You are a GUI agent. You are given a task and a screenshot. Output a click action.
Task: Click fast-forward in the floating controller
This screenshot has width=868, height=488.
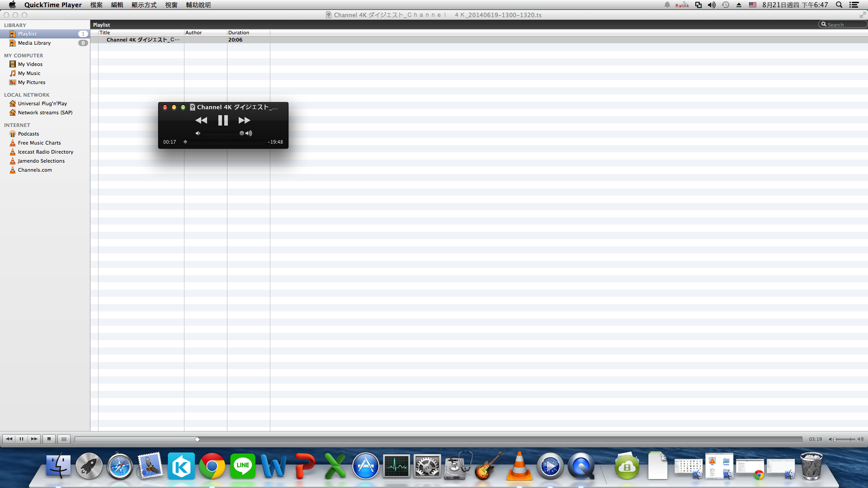[244, 120]
